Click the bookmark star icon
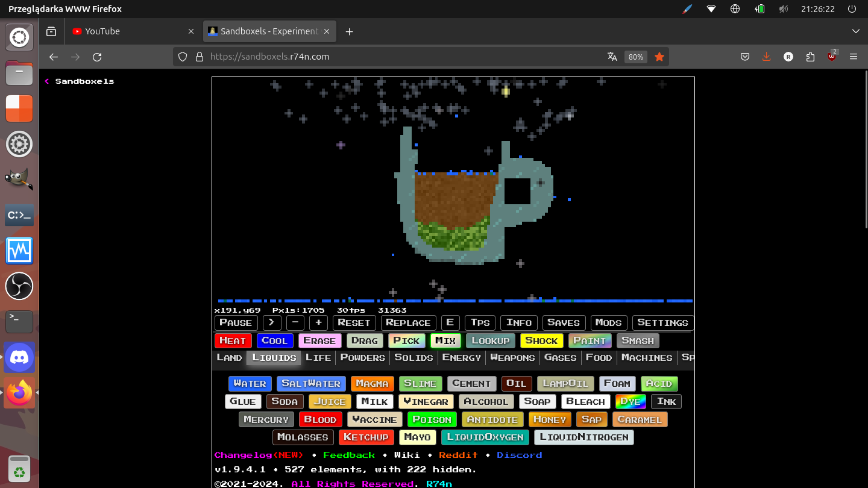 point(659,57)
